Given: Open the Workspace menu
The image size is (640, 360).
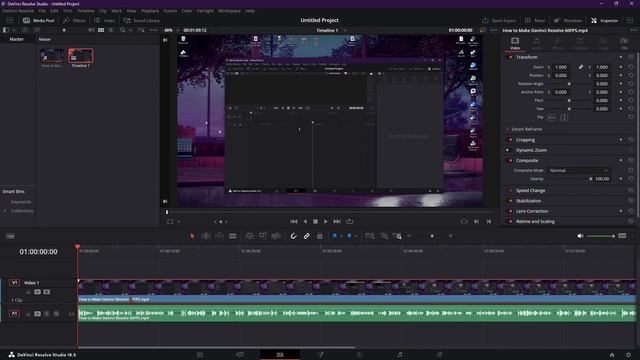Looking at the screenshot, I should (x=229, y=11).
